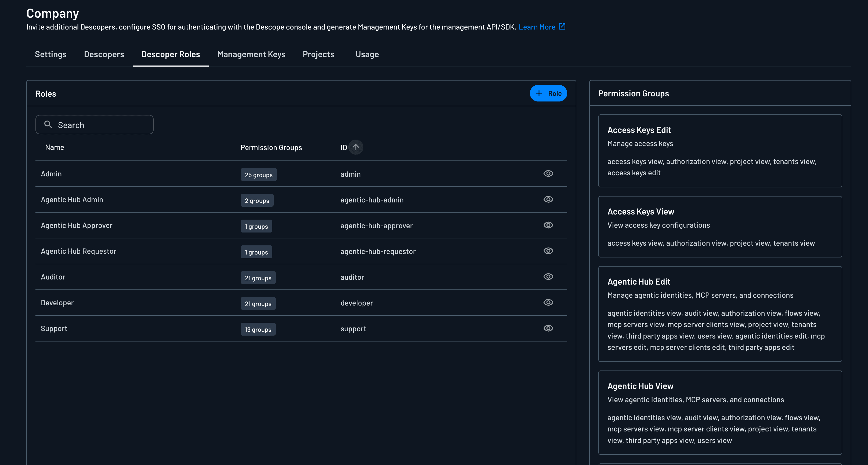This screenshot has width=868, height=465.
Task: View the Agentic Hub Admin role details
Action: point(548,199)
